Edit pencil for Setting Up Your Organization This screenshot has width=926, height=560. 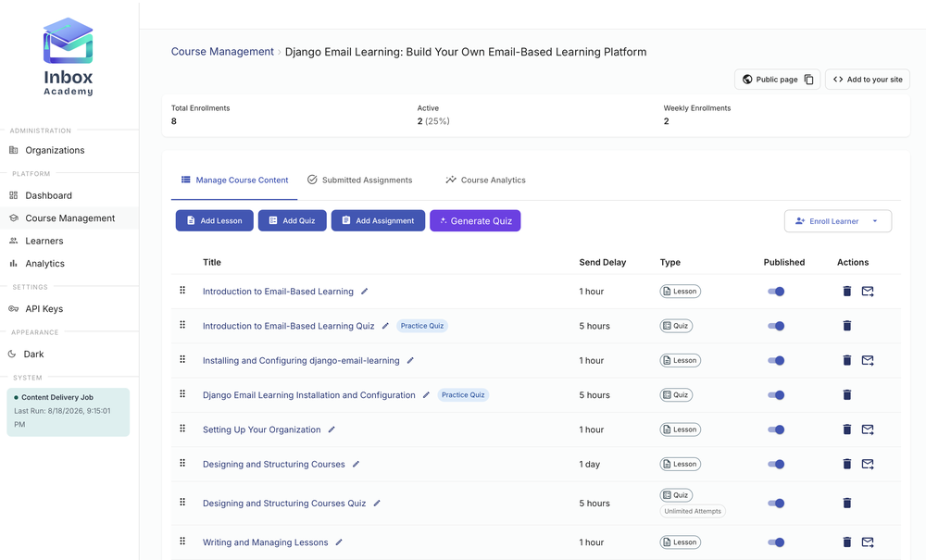(x=332, y=429)
